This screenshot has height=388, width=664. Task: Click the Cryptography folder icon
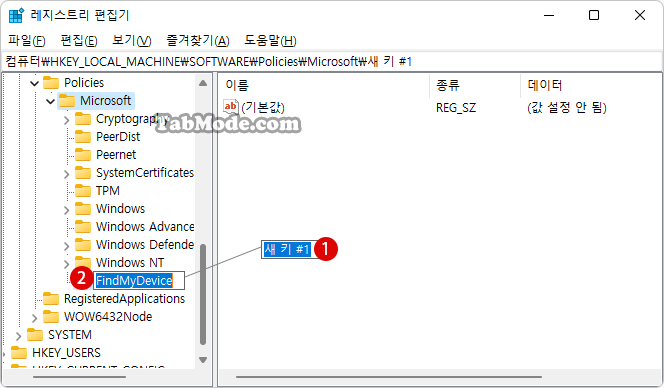tap(83, 119)
